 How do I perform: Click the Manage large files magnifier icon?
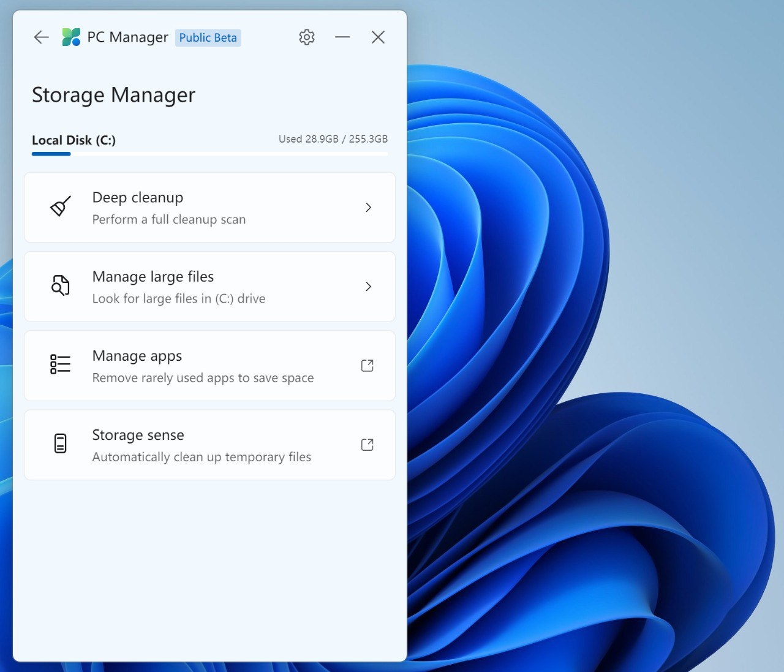(x=59, y=286)
